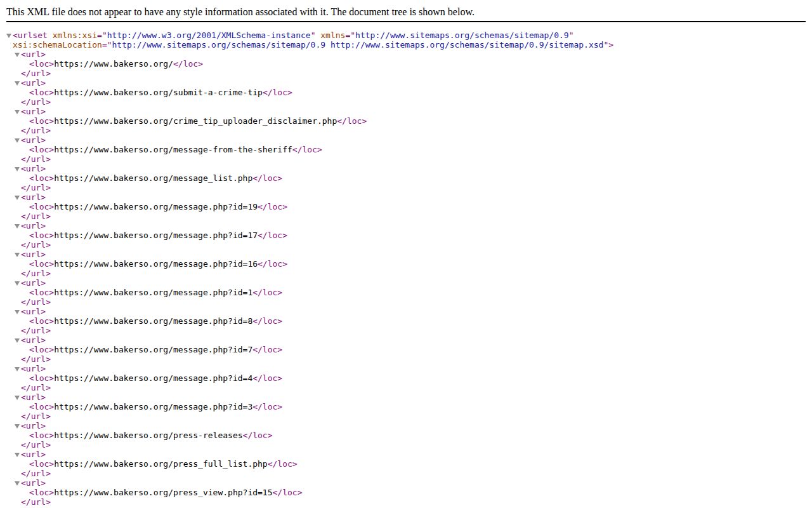Click the submit-a-crime-tip loc URL text
The height and width of the screenshot is (508, 812).
click(x=159, y=93)
